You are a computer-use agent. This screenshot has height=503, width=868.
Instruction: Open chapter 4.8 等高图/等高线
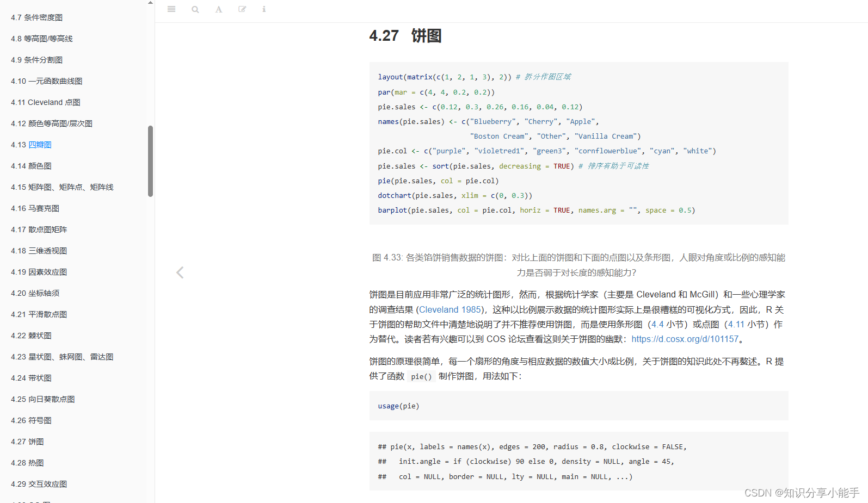coord(41,39)
